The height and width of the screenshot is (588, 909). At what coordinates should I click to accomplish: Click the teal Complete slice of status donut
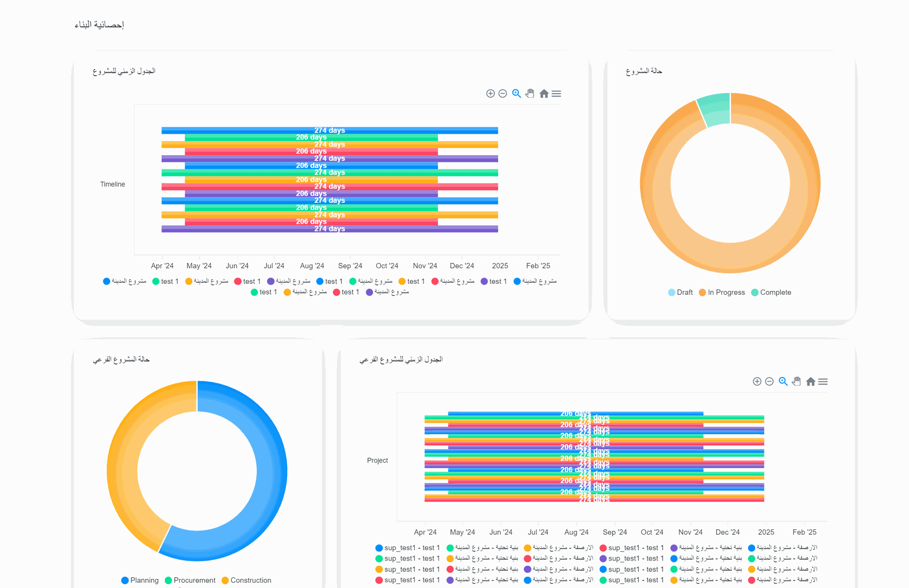[x=716, y=110]
